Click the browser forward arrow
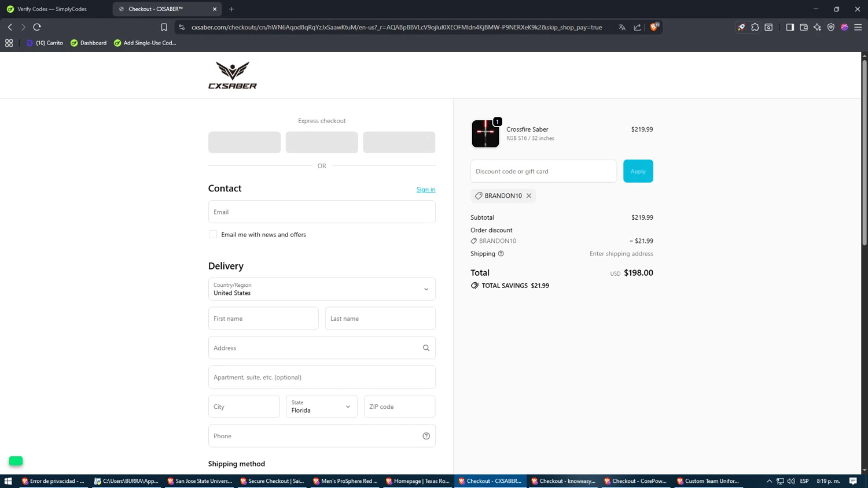The height and width of the screenshot is (488, 868). coord(23,27)
